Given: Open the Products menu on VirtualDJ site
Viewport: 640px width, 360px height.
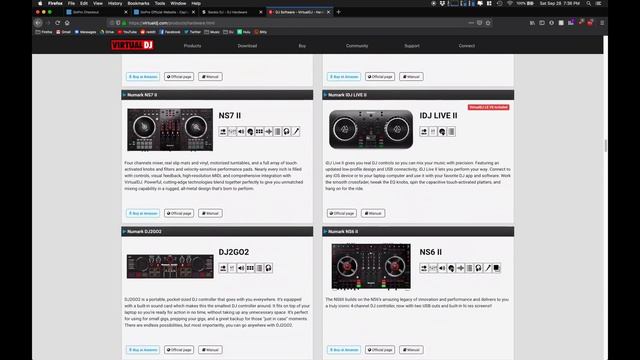Looking at the screenshot, I should 192,46.
